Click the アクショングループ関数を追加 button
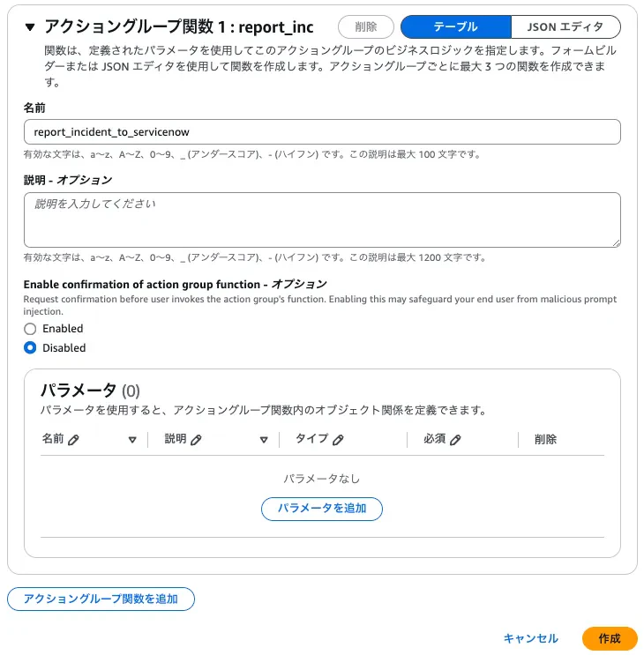644x655 pixels. tap(101, 599)
